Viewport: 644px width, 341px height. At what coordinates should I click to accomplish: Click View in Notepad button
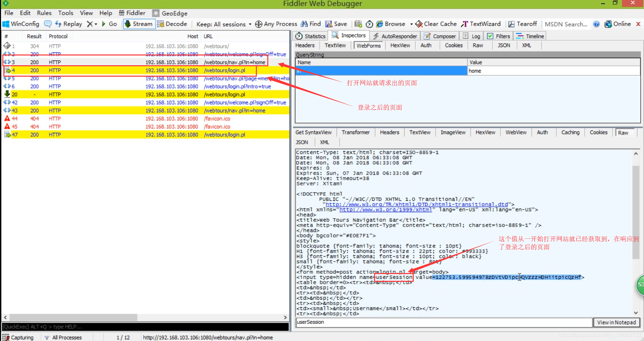(x=616, y=323)
